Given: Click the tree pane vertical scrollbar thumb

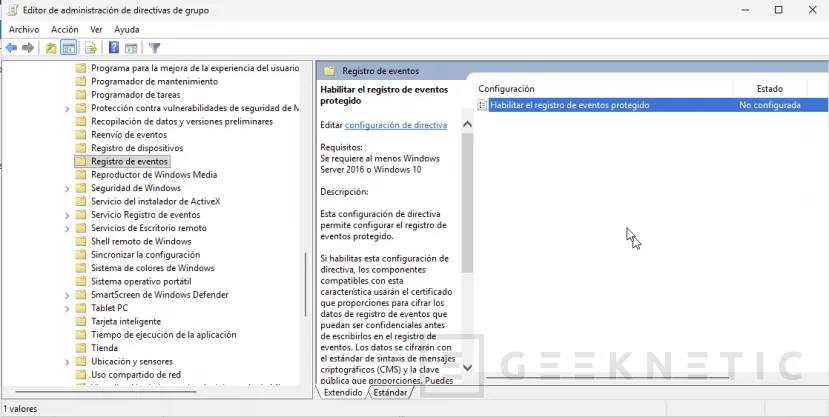Looking at the screenshot, I should [x=306, y=285].
